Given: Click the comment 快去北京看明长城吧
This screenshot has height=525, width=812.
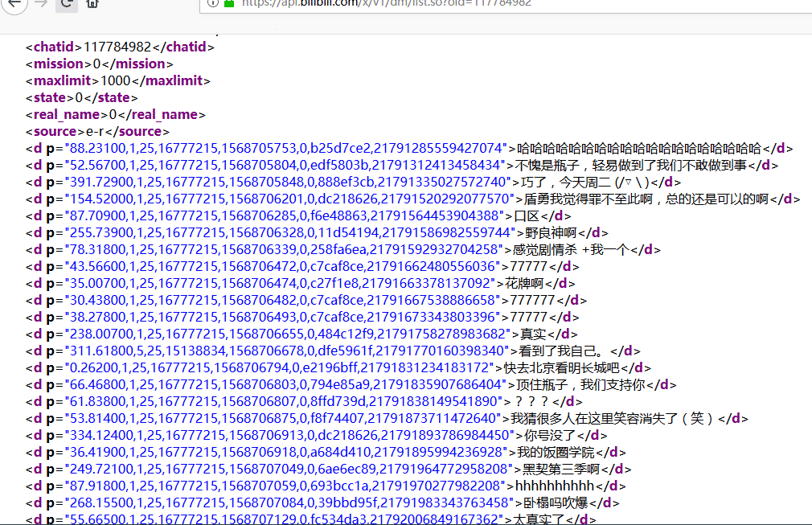Looking at the screenshot, I should pyautogui.click(x=561, y=368).
